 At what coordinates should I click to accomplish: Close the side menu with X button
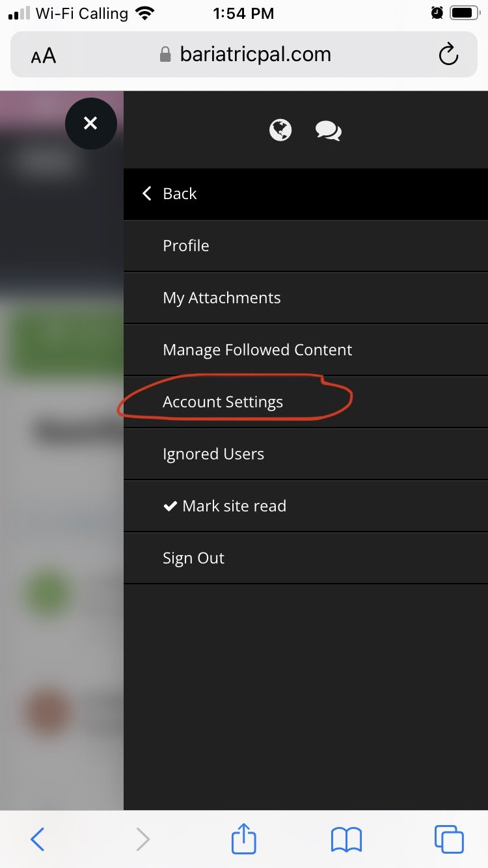coord(90,123)
